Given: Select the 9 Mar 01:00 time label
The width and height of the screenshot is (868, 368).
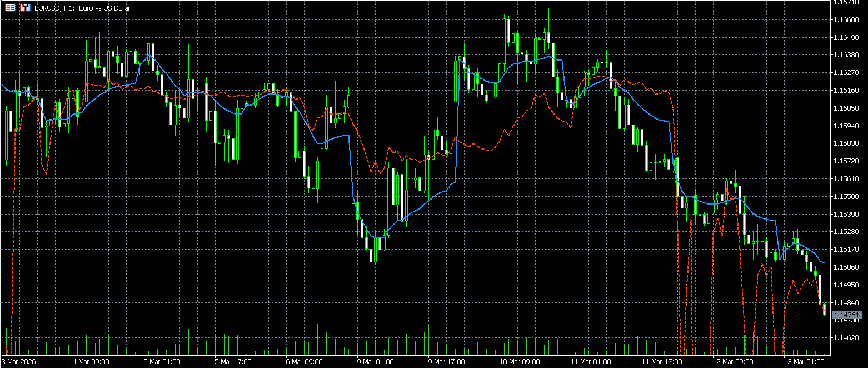Looking at the screenshot, I should pyautogui.click(x=375, y=362).
